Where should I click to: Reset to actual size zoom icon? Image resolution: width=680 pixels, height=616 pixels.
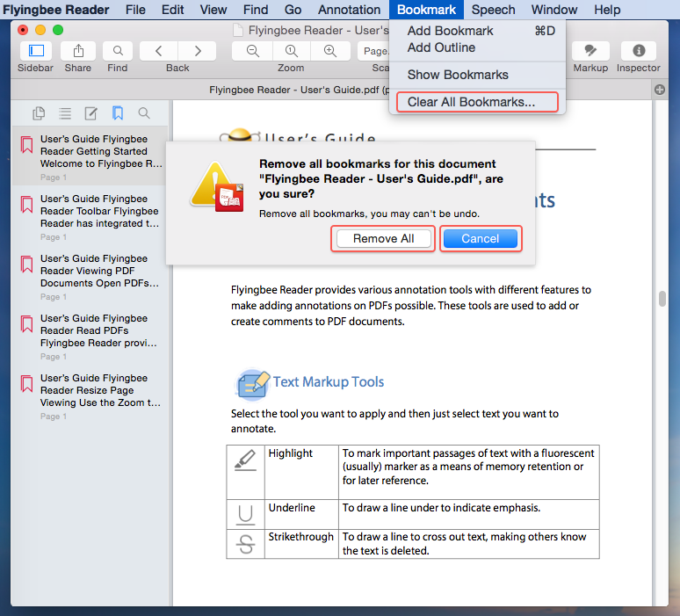click(x=292, y=51)
